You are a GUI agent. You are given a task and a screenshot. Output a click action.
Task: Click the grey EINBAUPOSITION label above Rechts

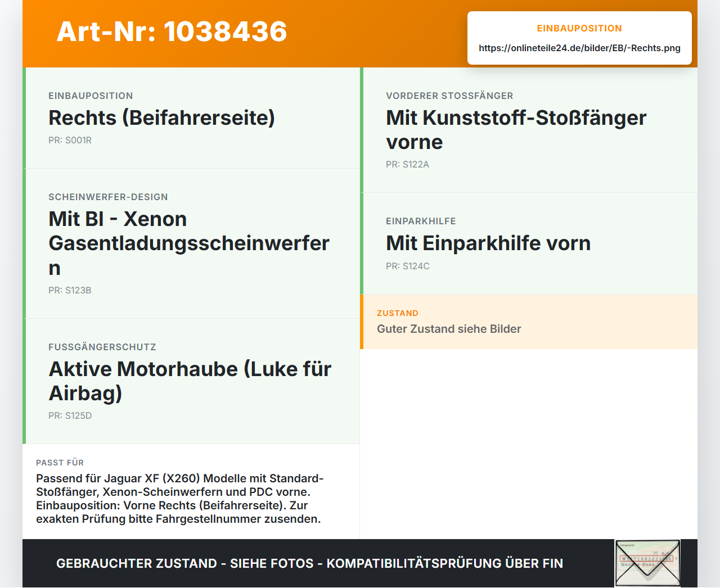(x=91, y=96)
